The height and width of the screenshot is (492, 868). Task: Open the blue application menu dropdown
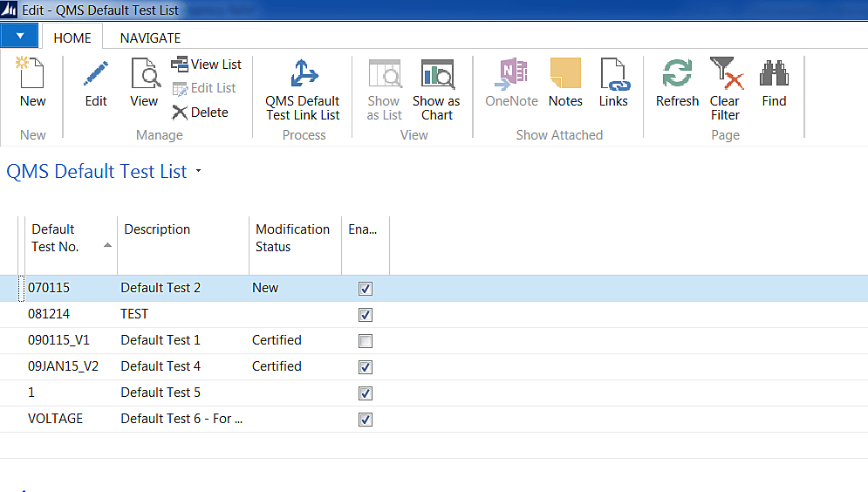20,37
